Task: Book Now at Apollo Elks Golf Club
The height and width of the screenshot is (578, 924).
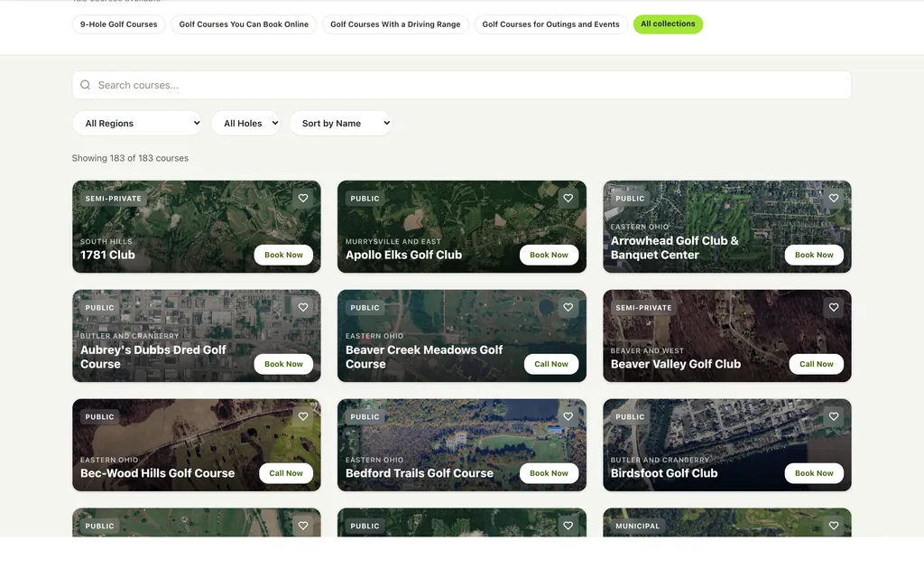Action: [549, 255]
